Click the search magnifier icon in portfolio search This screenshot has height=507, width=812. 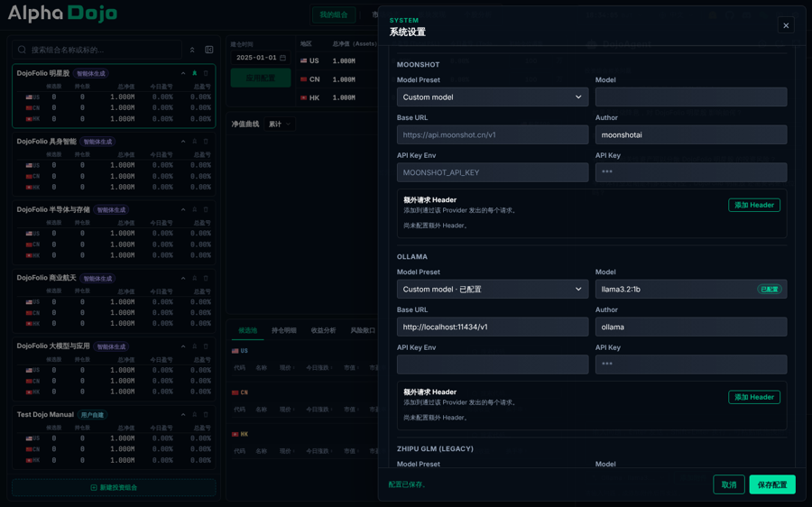tap(22, 50)
